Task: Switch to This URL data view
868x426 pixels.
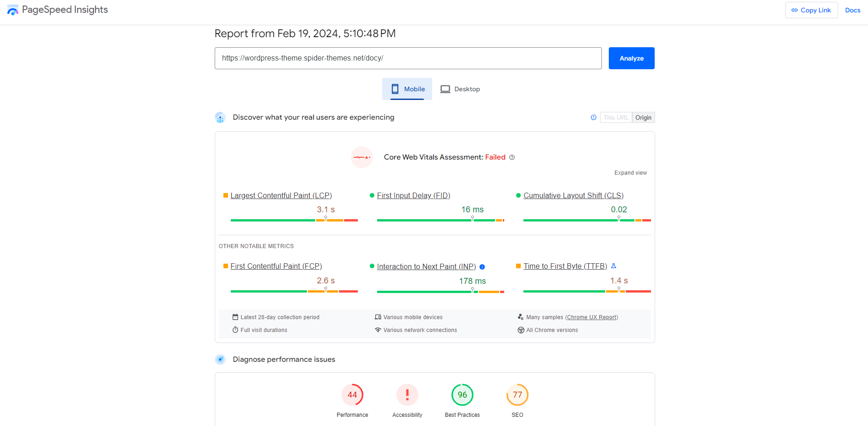Action: point(616,117)
